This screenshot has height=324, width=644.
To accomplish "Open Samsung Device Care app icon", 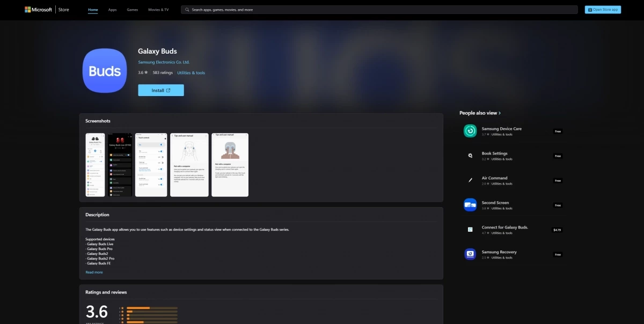I will pyautogui.click(x=470, y=131).
